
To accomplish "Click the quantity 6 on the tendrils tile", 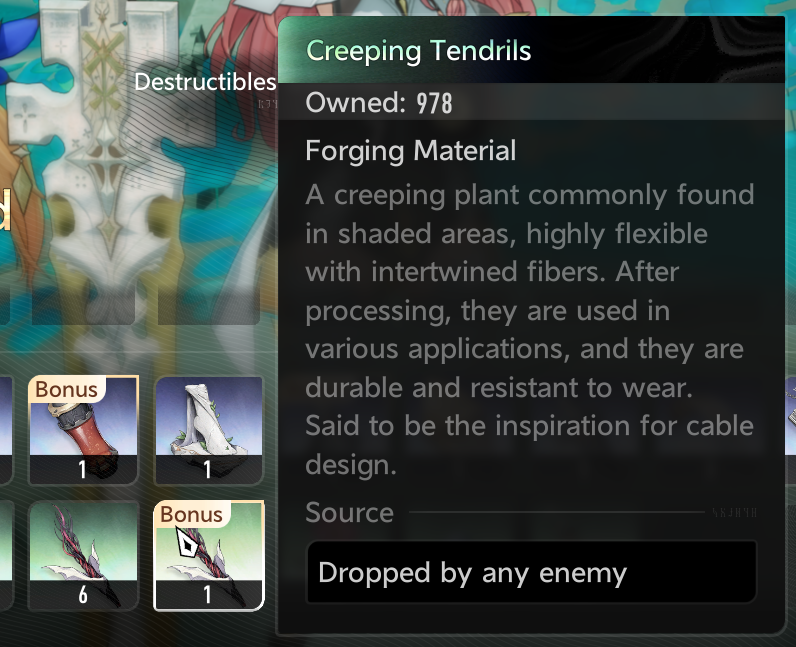I will pos(83,594).
